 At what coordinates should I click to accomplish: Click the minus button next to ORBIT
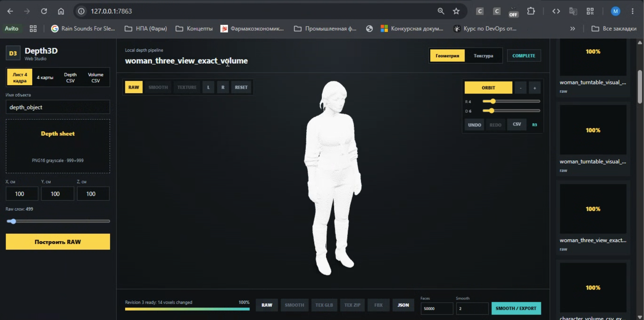pos(521,88)
